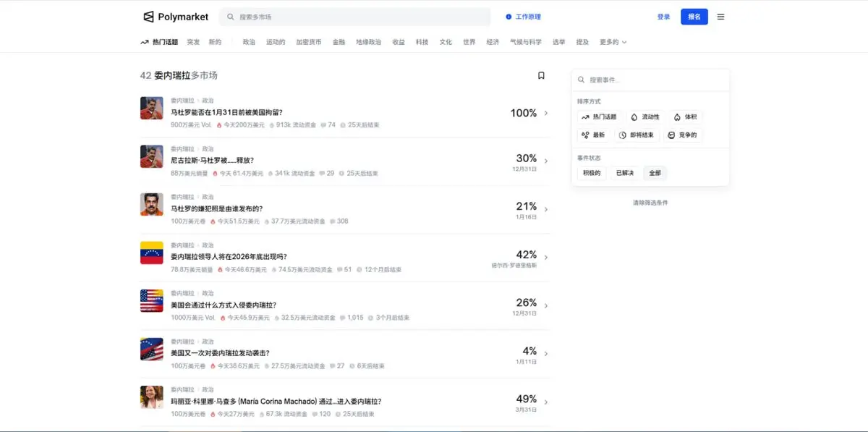The height and width of the screenshot is (432, 868).
Task: Open market 马杜罗的嫌犯照是由谁发布的?
Action: [x=216, y=208]
